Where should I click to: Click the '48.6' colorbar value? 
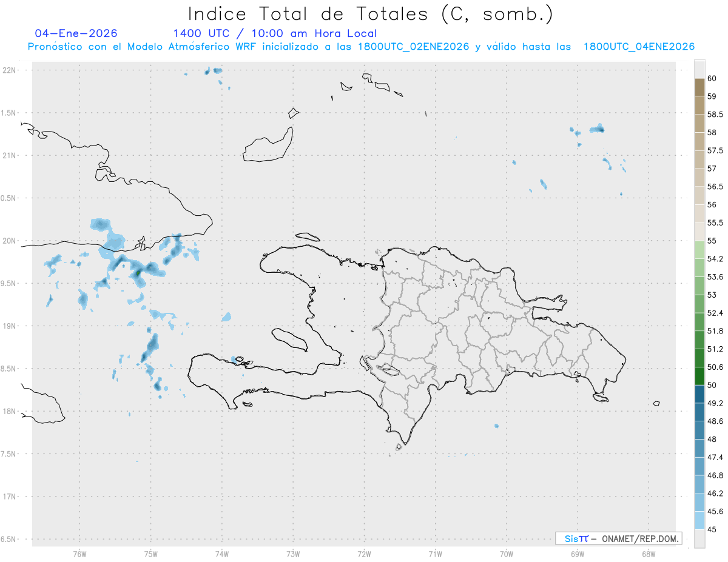[715, 421]
